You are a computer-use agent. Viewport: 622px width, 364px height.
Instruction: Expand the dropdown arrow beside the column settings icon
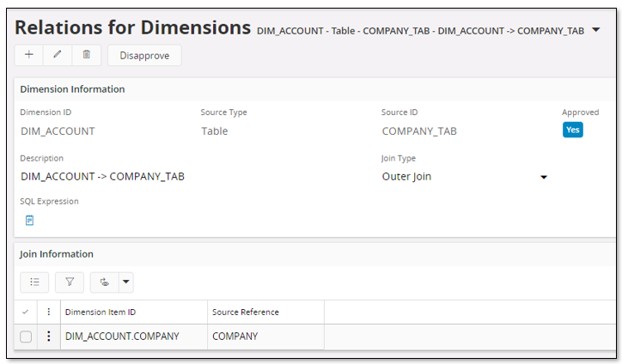coord(126,282)
